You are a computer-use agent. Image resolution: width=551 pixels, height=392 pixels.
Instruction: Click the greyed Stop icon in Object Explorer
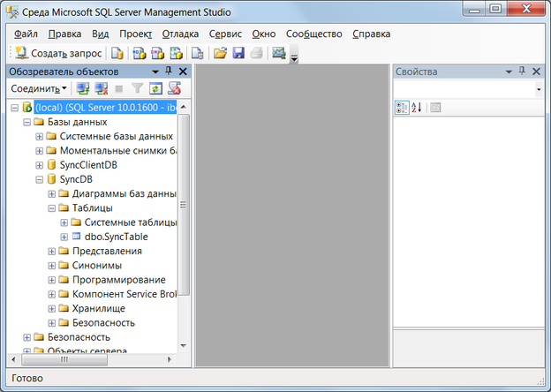click(119, 88)
